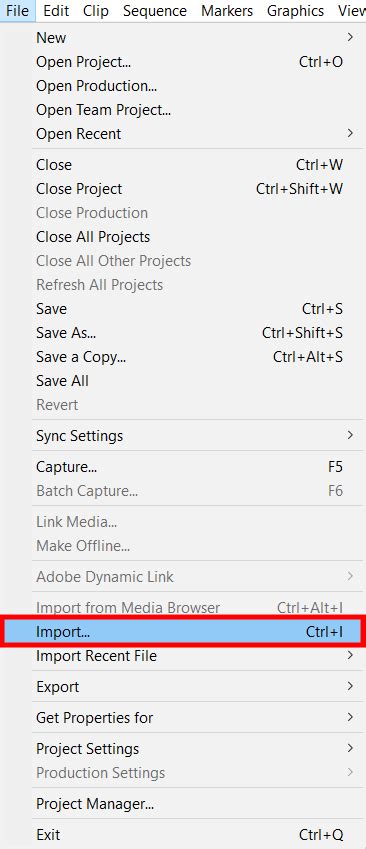Viewport: 366px width, 849px height.
Task: Choose Open Team Project… entry
Action: [x=194, y=110]
